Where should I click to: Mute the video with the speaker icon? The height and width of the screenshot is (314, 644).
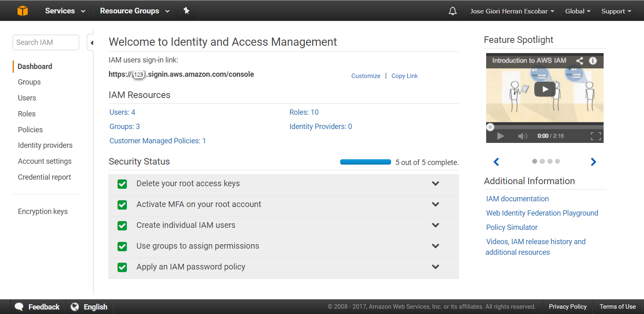coord(522,136)
